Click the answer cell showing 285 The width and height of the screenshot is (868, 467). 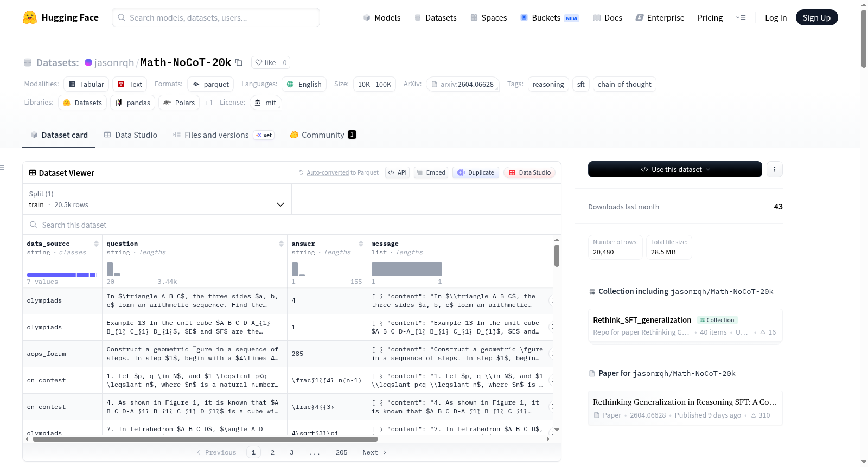coord(327,354)
